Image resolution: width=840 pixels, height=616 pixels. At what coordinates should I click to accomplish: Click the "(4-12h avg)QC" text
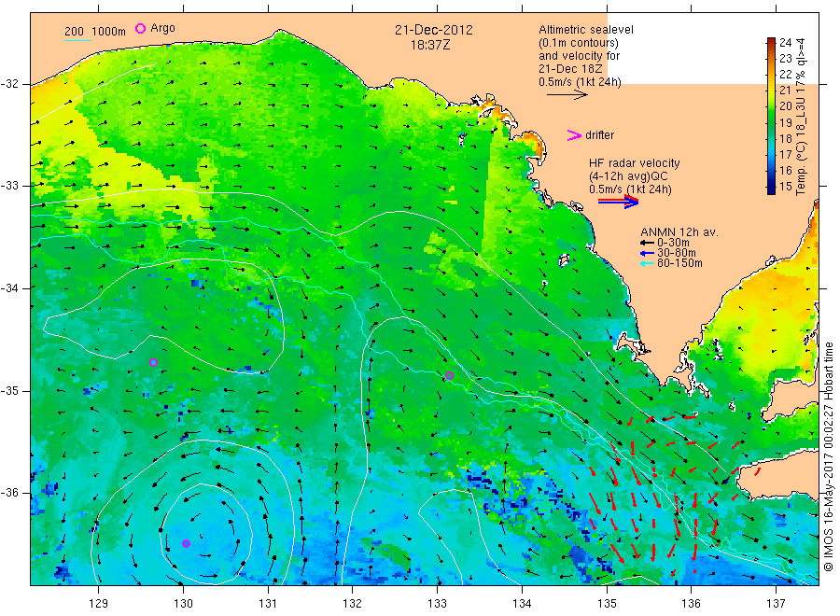pyautogui.click(x=628, y=176)
